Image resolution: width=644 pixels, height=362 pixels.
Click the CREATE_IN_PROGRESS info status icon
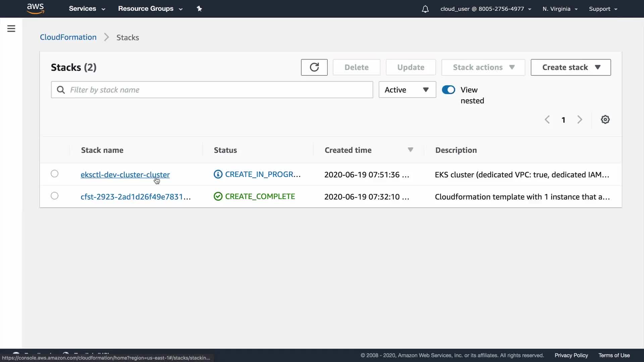218,174
